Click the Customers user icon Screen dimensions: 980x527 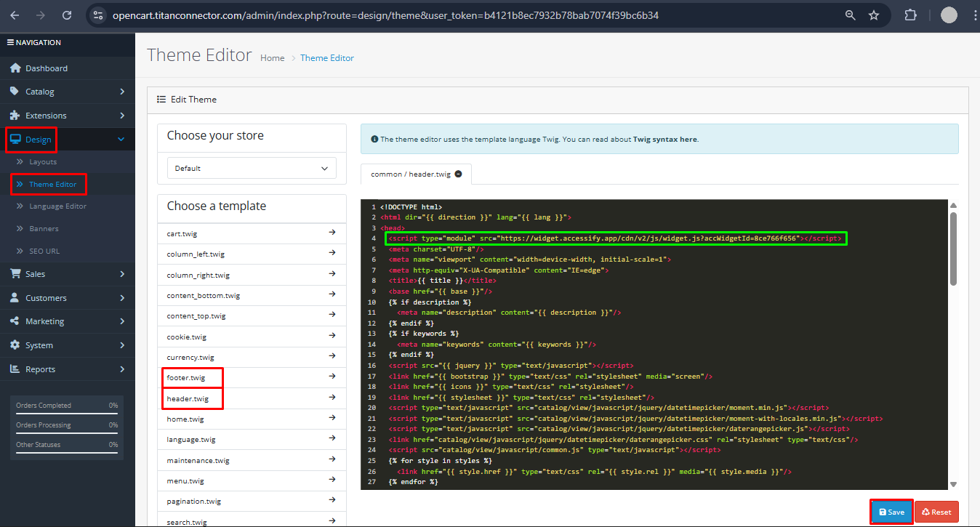point(16,297)
